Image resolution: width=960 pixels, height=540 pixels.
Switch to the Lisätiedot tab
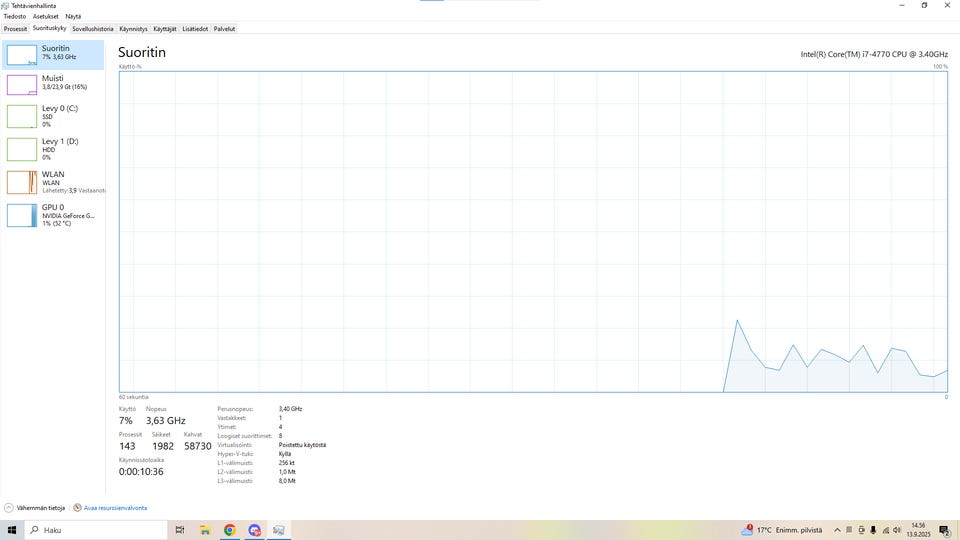[x=195, y=29]
